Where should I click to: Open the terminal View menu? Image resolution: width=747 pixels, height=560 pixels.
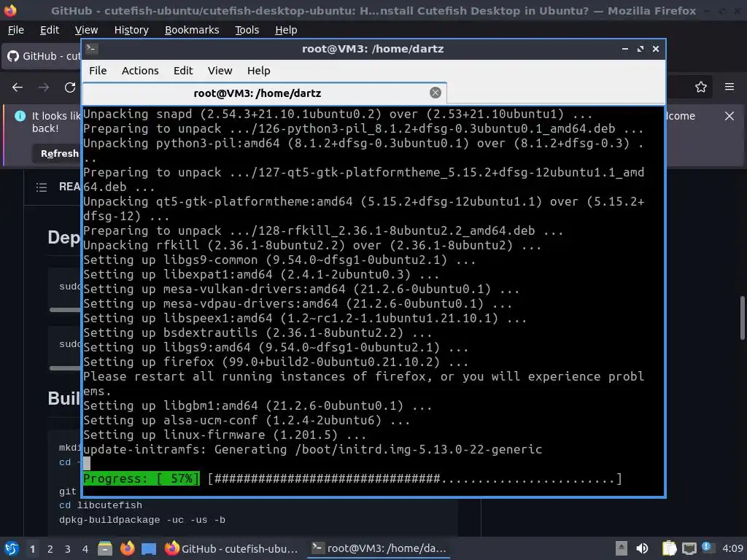pyautogui.click(x=220, y=71)
